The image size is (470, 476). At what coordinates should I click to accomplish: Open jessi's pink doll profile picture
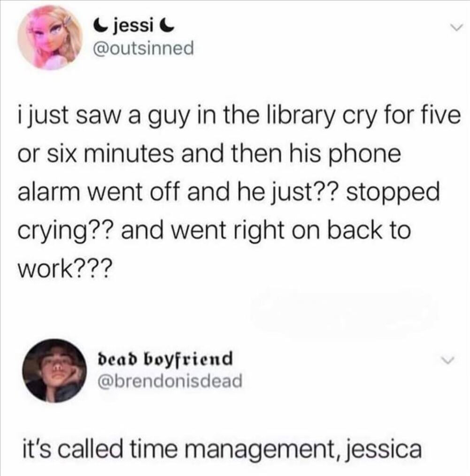pos(50,38)
